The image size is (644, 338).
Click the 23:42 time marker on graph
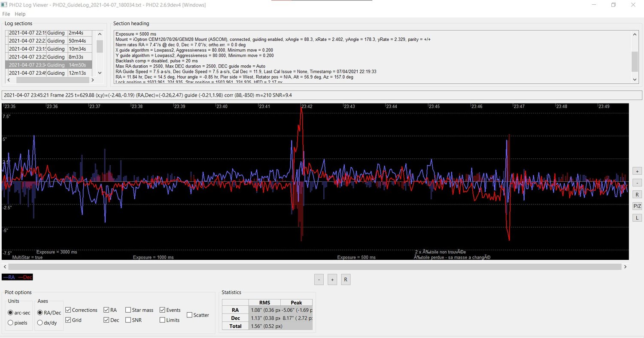coord(307,106)
